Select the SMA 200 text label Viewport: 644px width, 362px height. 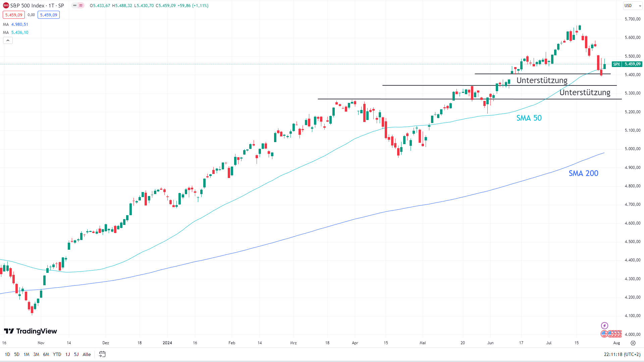(x=583, y=173)
